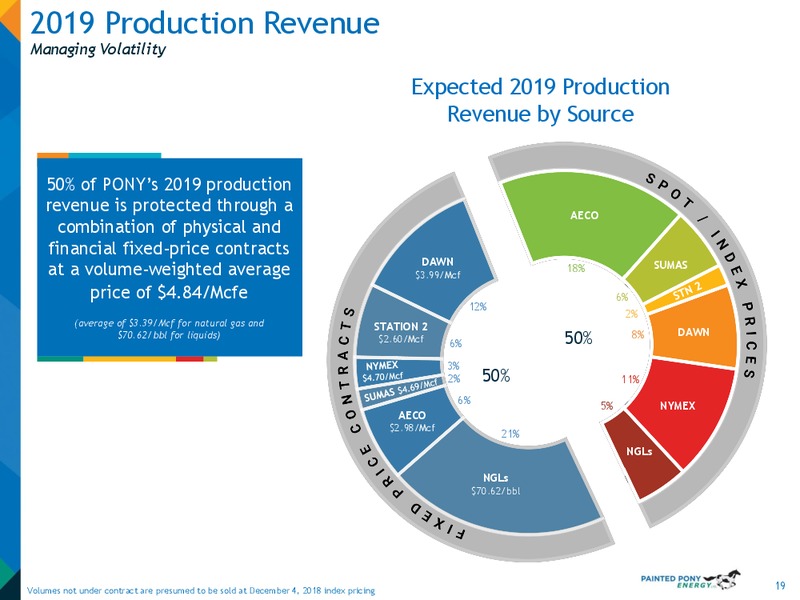Select the 'Managing Volatility' subtitle
The height and width of the screenshot is (600, 800).
98,49
